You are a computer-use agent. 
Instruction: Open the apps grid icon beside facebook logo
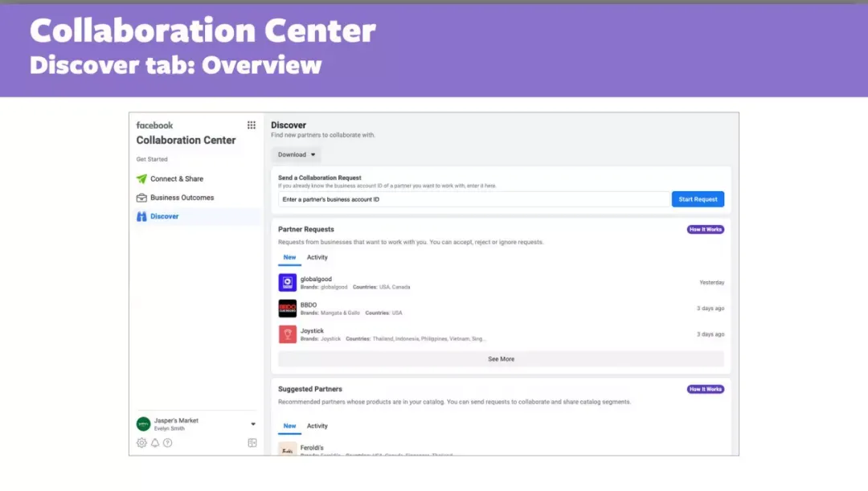pyautogui.click(x=252, y=125)
